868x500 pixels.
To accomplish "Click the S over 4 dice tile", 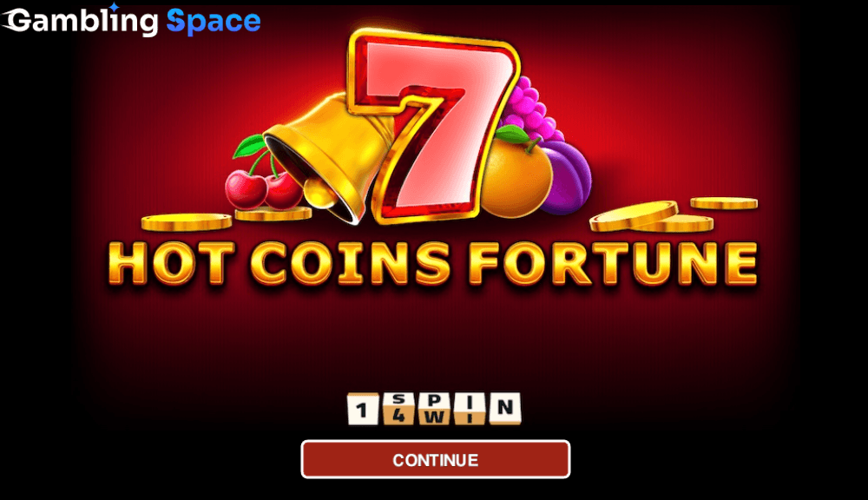I will coord(398,409).
